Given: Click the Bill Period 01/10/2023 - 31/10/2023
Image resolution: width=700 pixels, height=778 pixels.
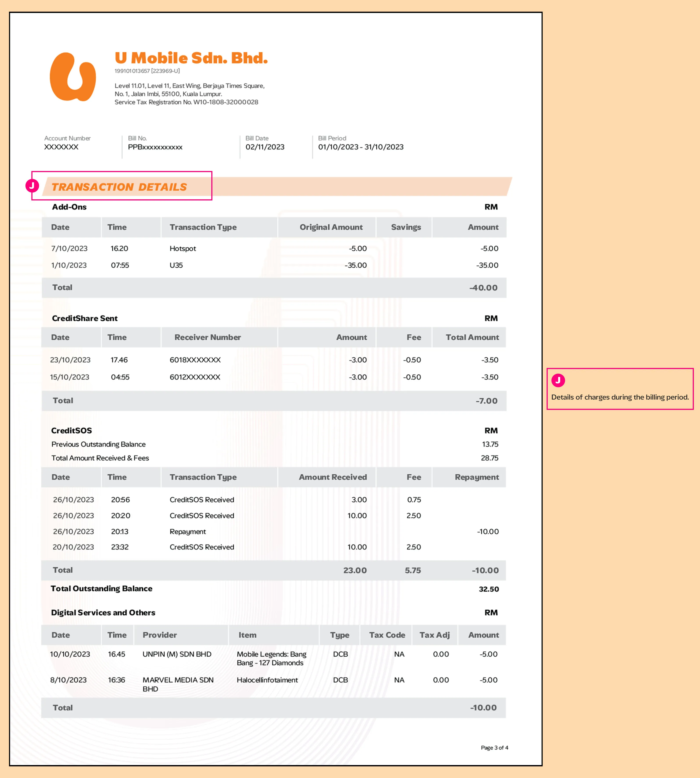Looking at the screenshot, I should coord(361,147).
